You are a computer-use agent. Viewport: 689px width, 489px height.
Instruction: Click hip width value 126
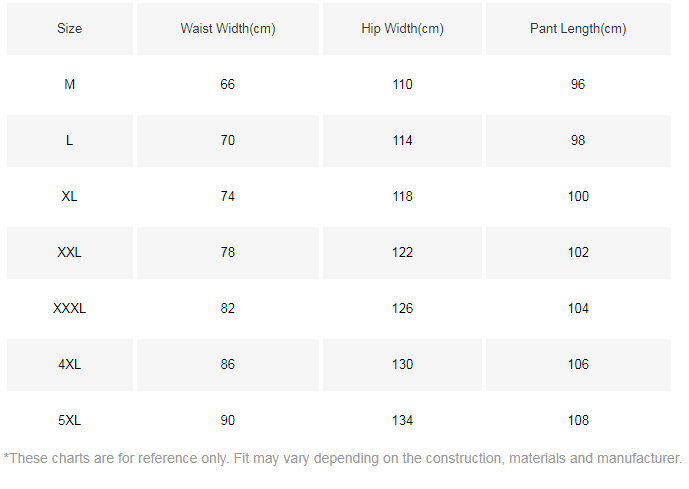[x=402, y=309]
